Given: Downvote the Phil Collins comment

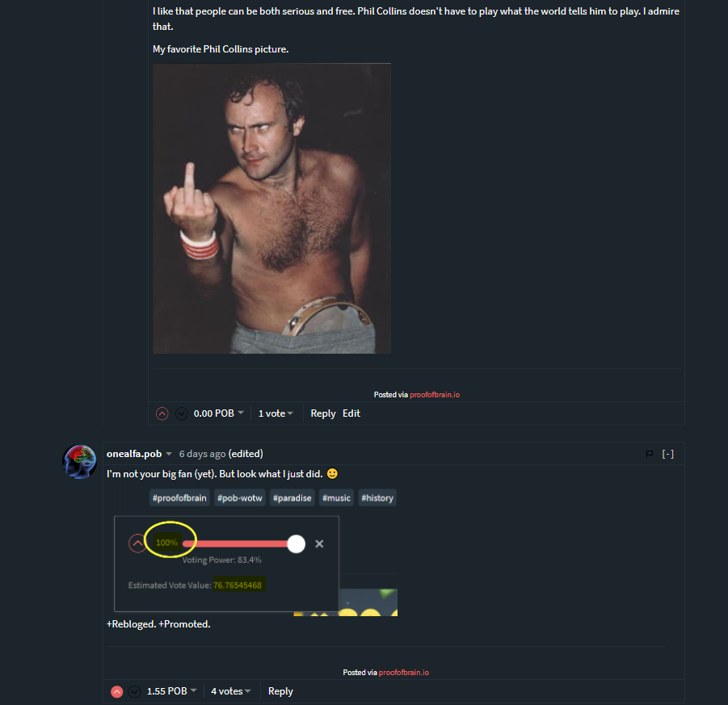Looking at the screenshot, I should click(181, 413).
